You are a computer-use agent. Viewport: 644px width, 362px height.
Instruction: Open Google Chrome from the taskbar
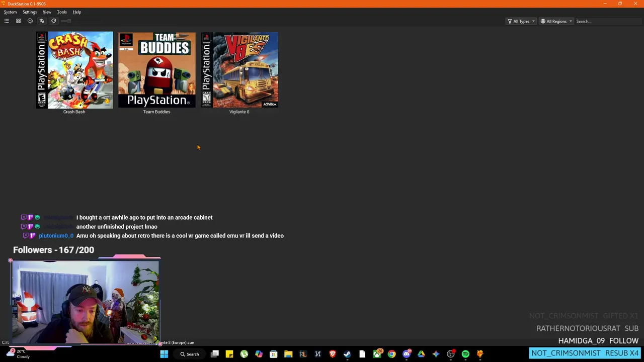(x=391, y=354)
